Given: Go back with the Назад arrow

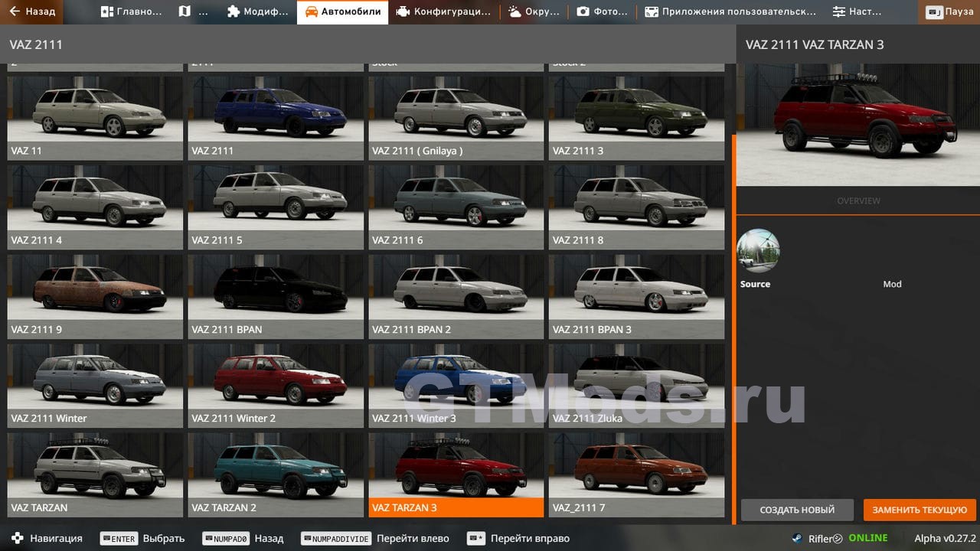Looking at the screenshot, I should click(32, 11).
